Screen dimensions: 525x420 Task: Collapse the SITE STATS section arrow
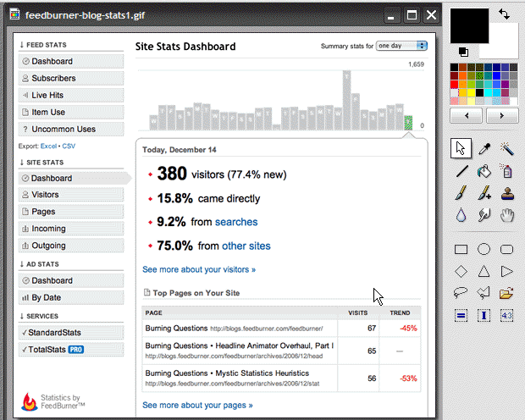[x=22, y=163]
